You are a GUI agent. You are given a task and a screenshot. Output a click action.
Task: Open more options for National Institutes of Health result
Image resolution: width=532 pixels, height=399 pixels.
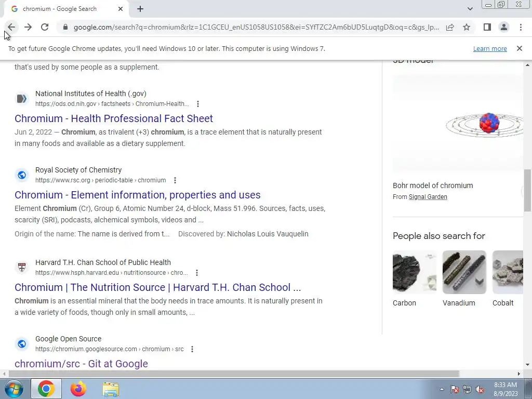coord(198,104)
